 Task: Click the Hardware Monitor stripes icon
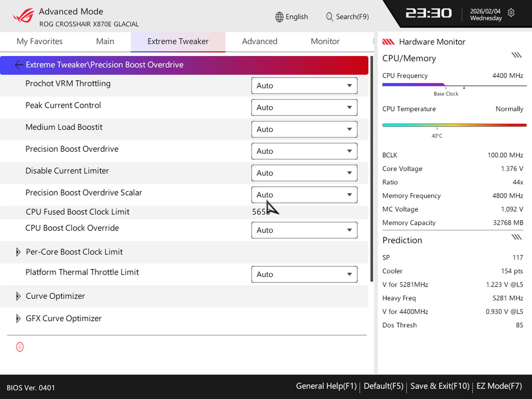point(389,42)
